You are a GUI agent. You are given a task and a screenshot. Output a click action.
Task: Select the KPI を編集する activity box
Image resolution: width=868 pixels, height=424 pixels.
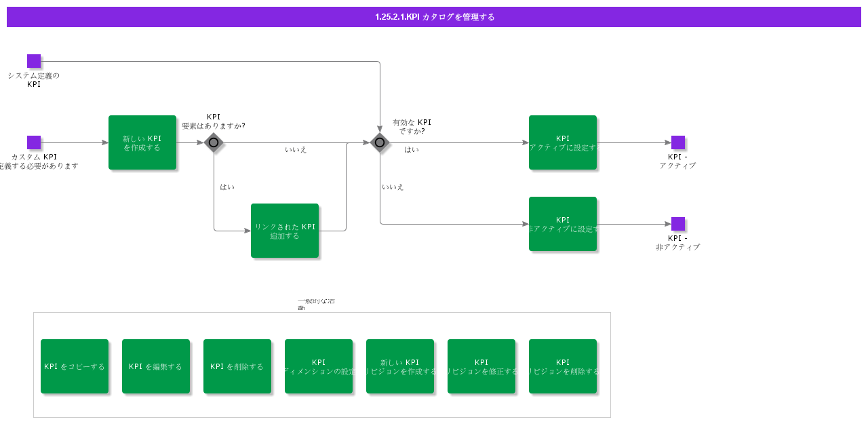click(x=156, y=366)
